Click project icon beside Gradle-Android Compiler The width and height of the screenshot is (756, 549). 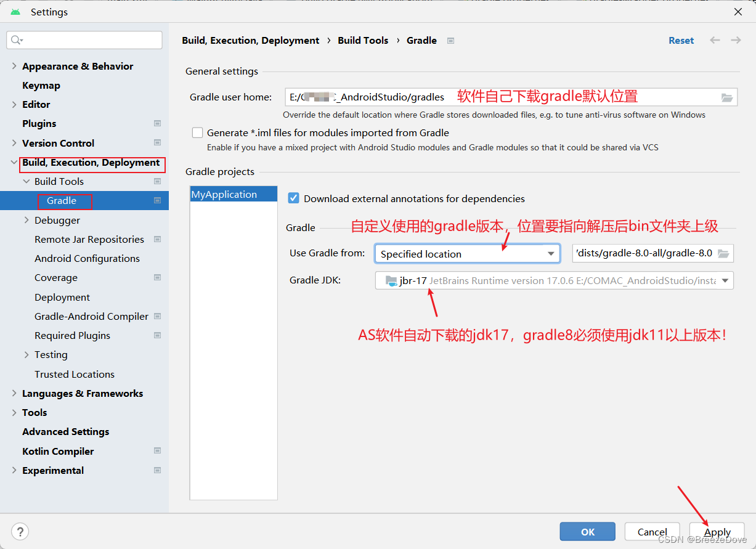pyautogui.click(x=157, y=316)
